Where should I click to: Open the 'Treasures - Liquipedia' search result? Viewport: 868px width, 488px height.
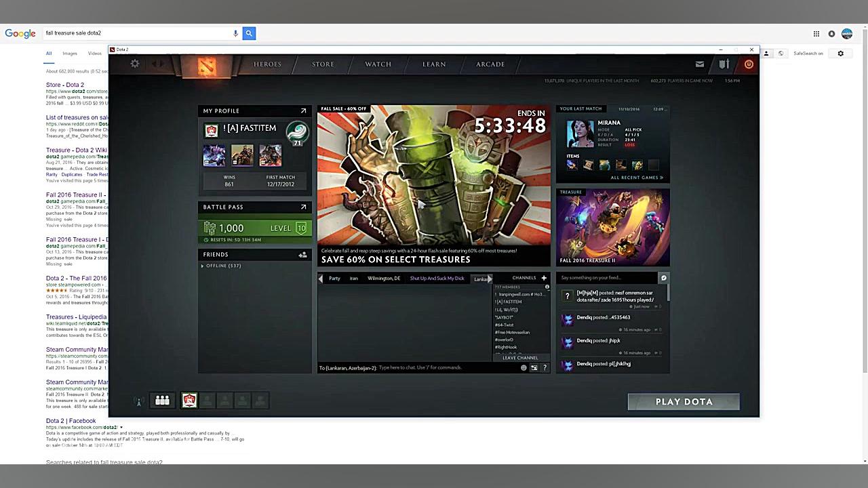point(76,317)
